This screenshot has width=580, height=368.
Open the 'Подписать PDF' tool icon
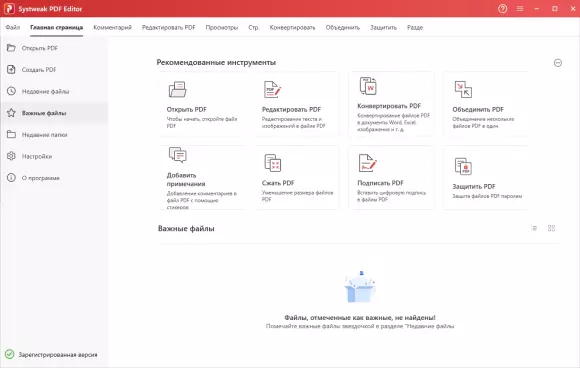tap(368, 163)
